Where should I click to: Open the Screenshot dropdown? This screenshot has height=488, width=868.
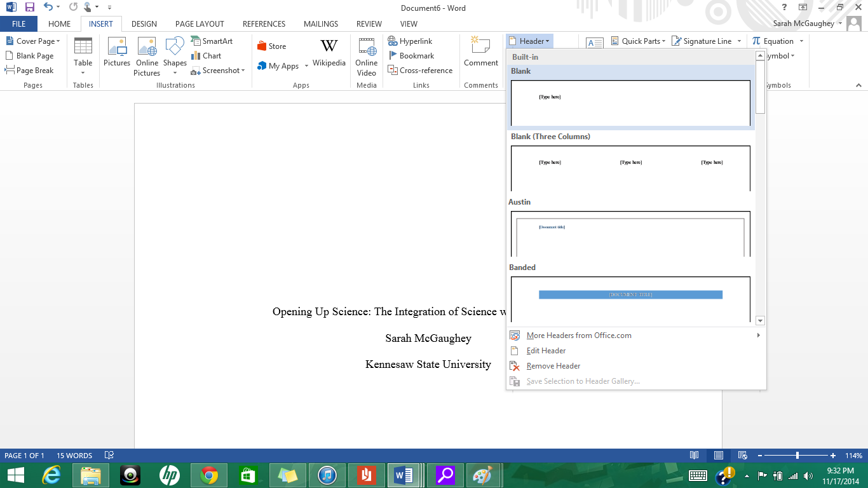click(218, 71)
